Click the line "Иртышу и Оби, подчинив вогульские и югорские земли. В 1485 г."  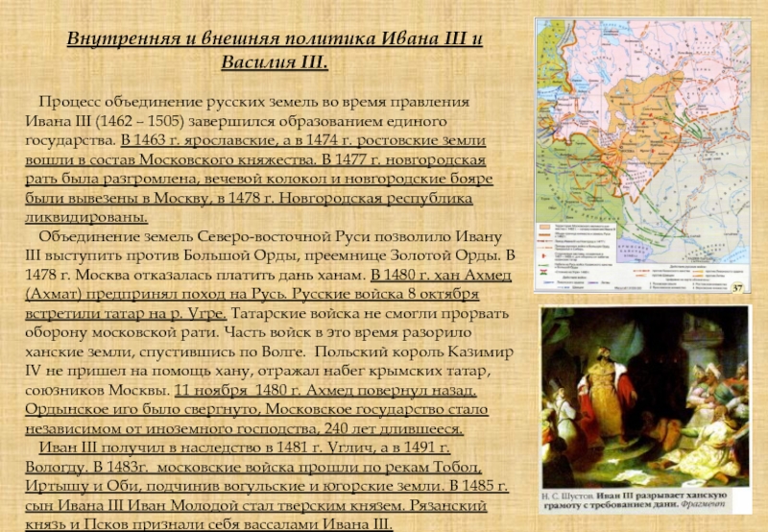[267, 487]
